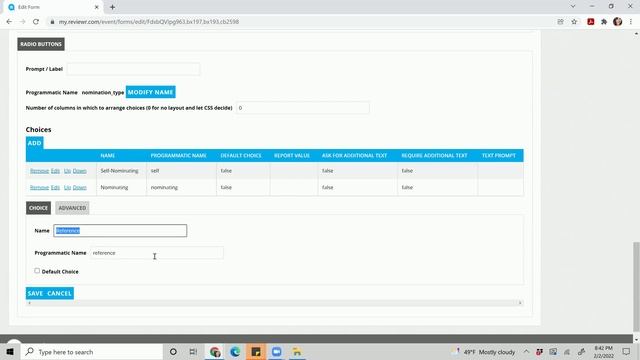
Task: Click the number of columns field
Action: (x=302, y=108)
